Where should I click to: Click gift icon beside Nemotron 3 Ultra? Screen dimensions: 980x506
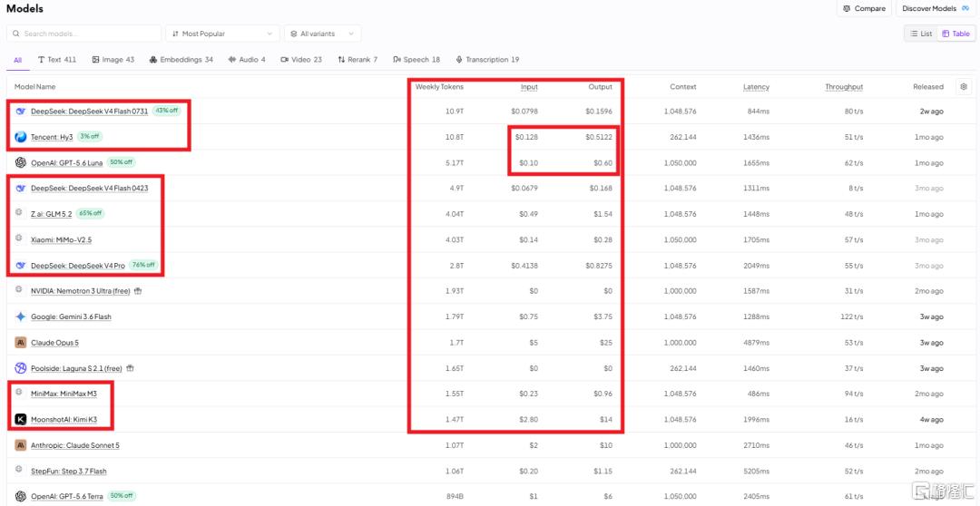(138, 291)
